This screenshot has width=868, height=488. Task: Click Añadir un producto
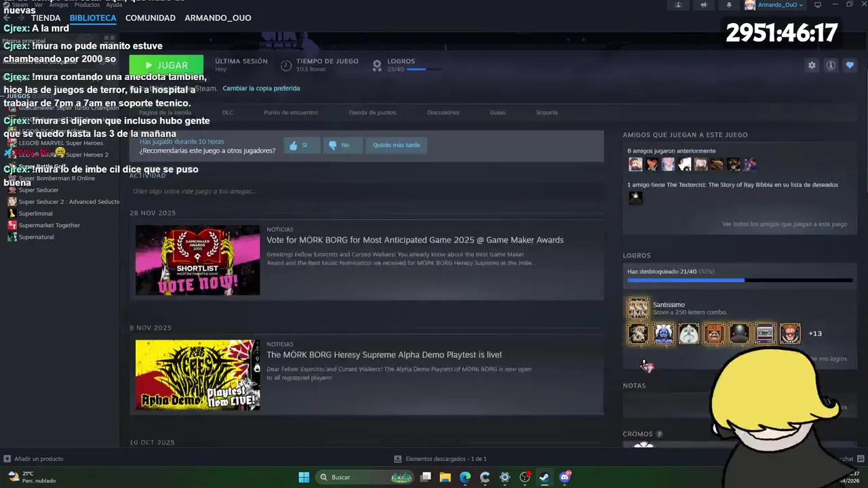pyautogui.click(x=34, y=459)
